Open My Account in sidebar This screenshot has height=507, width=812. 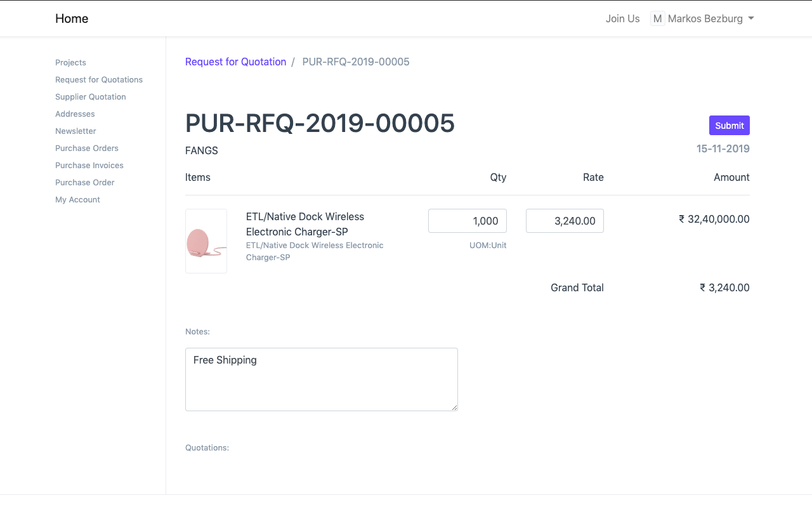(77, 199)
